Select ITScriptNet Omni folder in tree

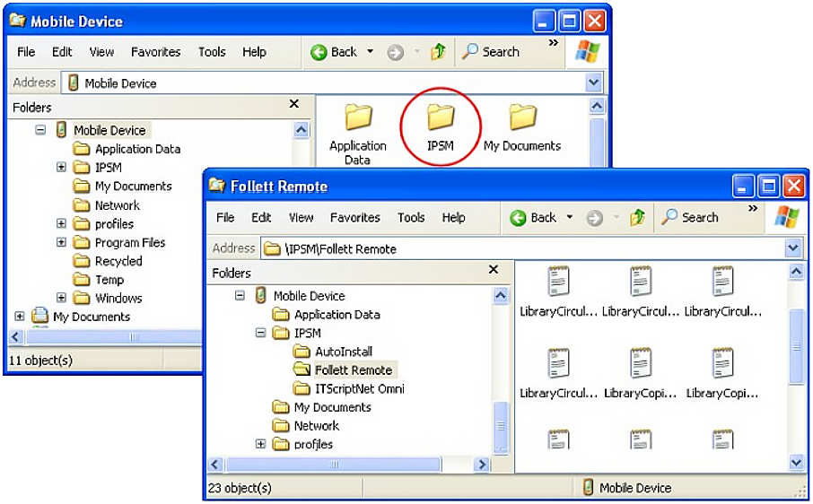pos(359,388)
